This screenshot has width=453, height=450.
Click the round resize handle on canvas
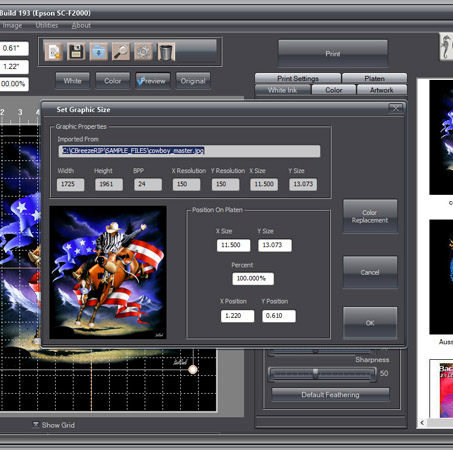tap(193, 369)
